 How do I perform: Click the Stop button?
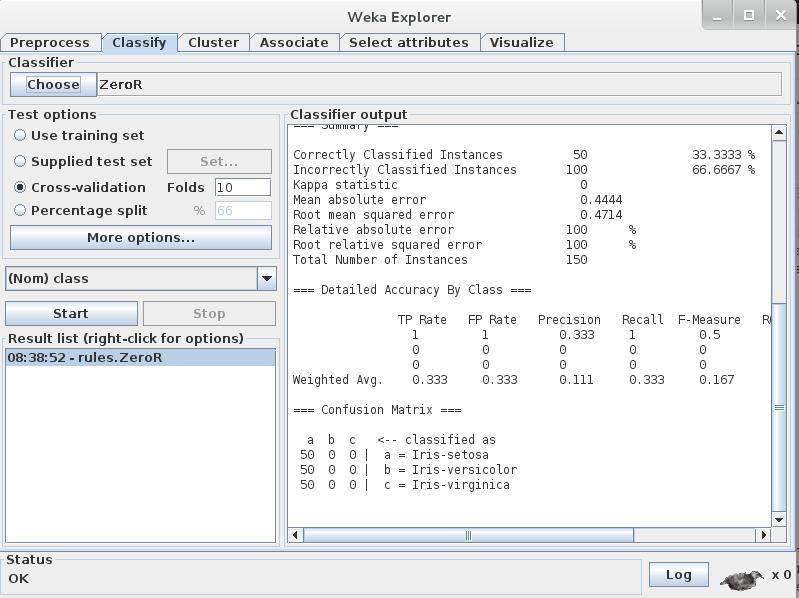pos(209,313)
